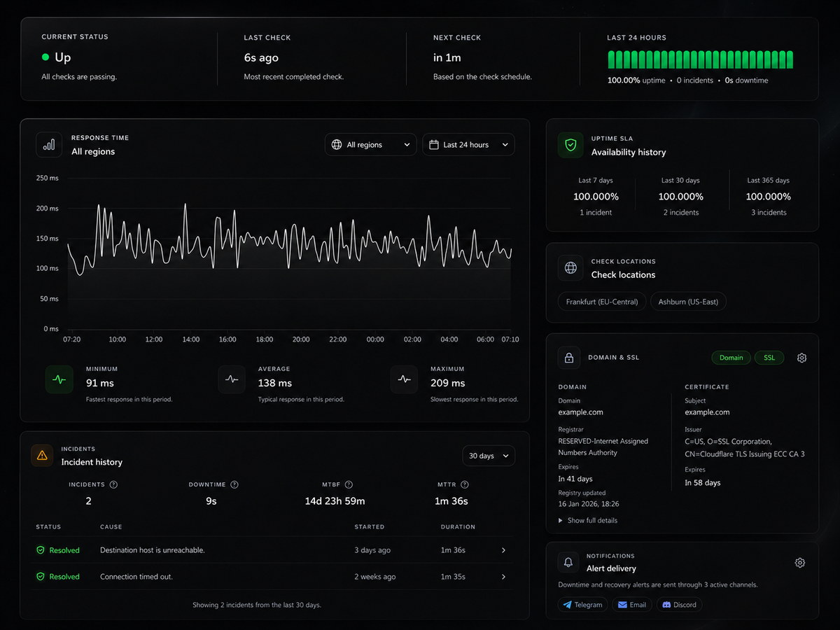This screenshot has width=840, height=630.
Task: Click '2 weeks ago' started cell
Action: (x=375, y=577)
